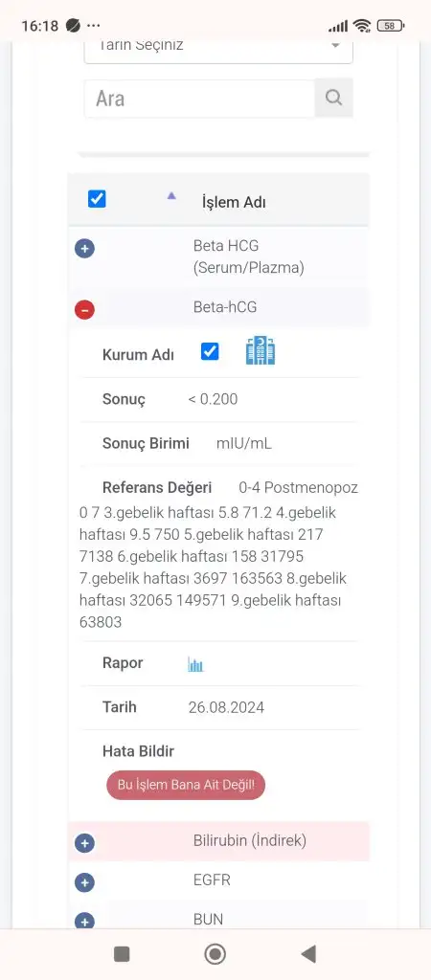This screenshot has height=980, width=431.
Task: Click the Ara search input field
Action: 199,99
